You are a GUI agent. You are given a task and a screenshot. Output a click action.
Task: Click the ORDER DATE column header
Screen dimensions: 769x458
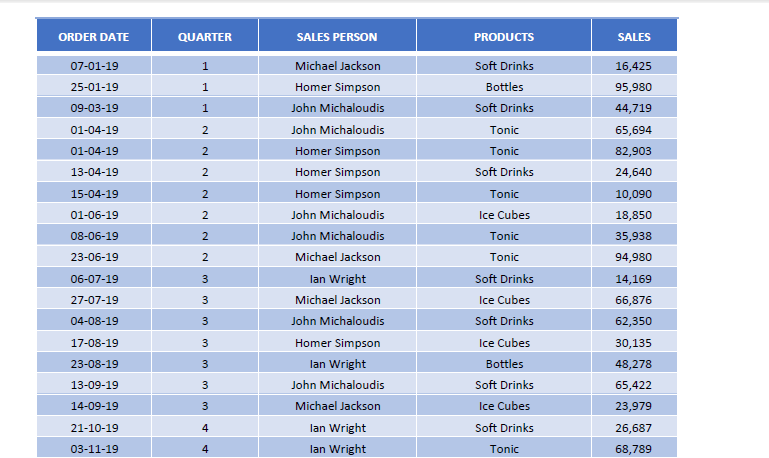(94, 35)
